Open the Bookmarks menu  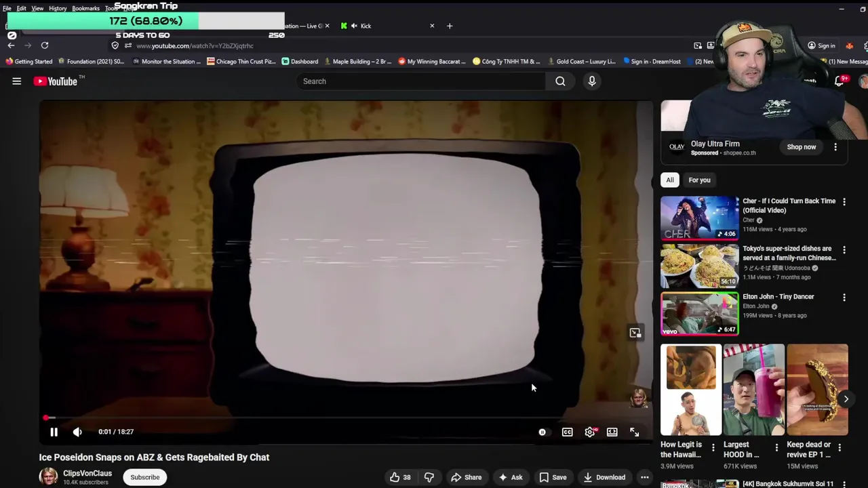85,8
